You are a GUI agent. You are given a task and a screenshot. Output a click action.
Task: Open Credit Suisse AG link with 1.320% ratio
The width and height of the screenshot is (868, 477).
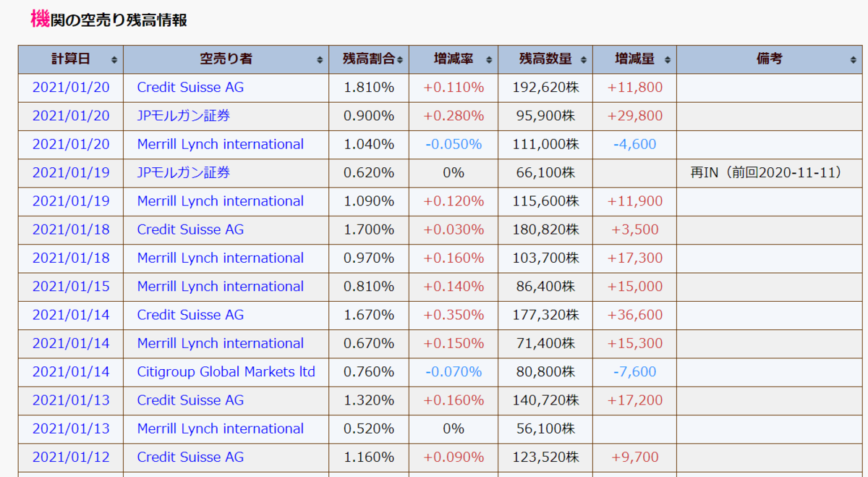point(190,400)
